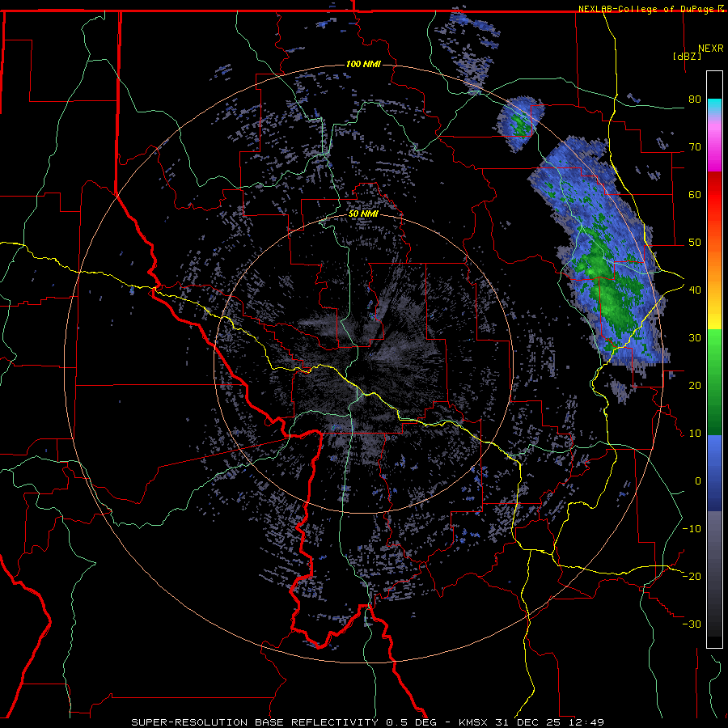Click the "KMSX" radar site identifier
Screen dimensions: 728x728
[x=475, y=722]
